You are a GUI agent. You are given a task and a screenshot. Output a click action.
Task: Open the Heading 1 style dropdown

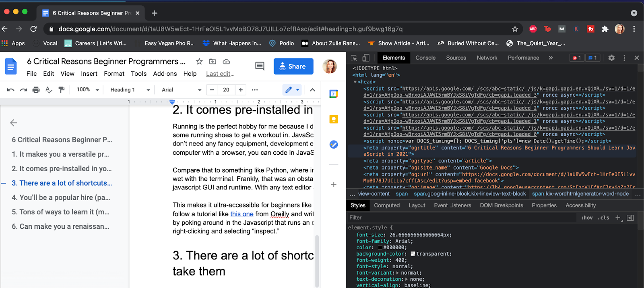coord(130,90)
